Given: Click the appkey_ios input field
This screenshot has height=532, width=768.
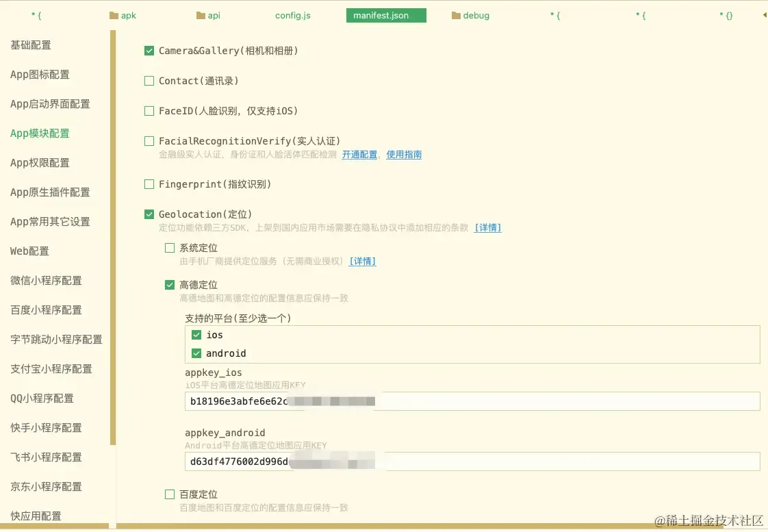Looking at the screenshot, I should click(x=472, y=401).
